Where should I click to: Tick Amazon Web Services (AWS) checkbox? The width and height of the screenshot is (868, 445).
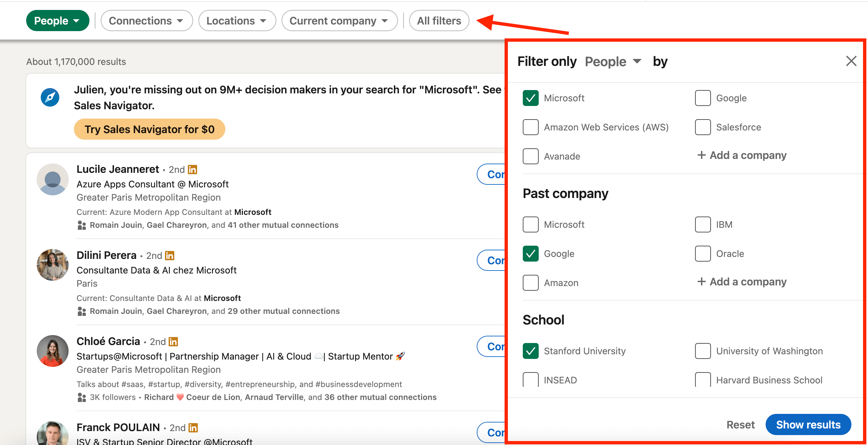pos(530,127)
